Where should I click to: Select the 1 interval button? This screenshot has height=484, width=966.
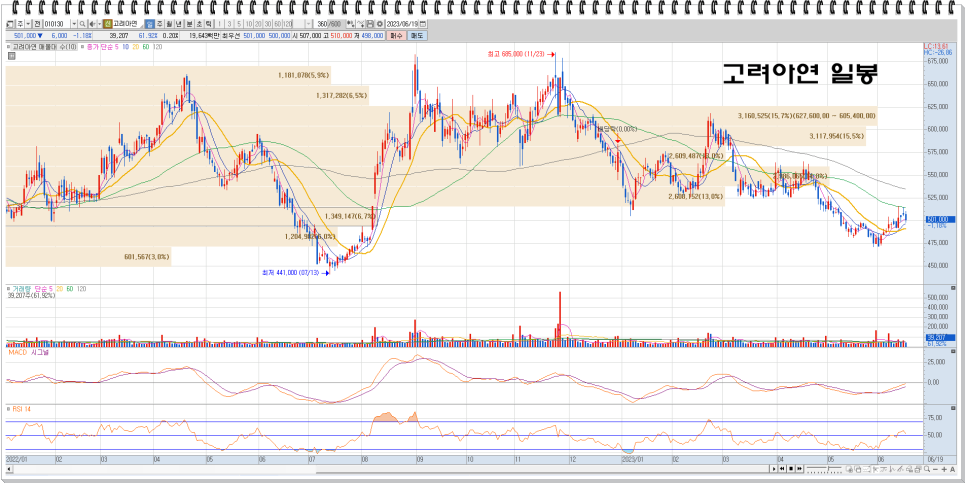click(x=219, y=24)
